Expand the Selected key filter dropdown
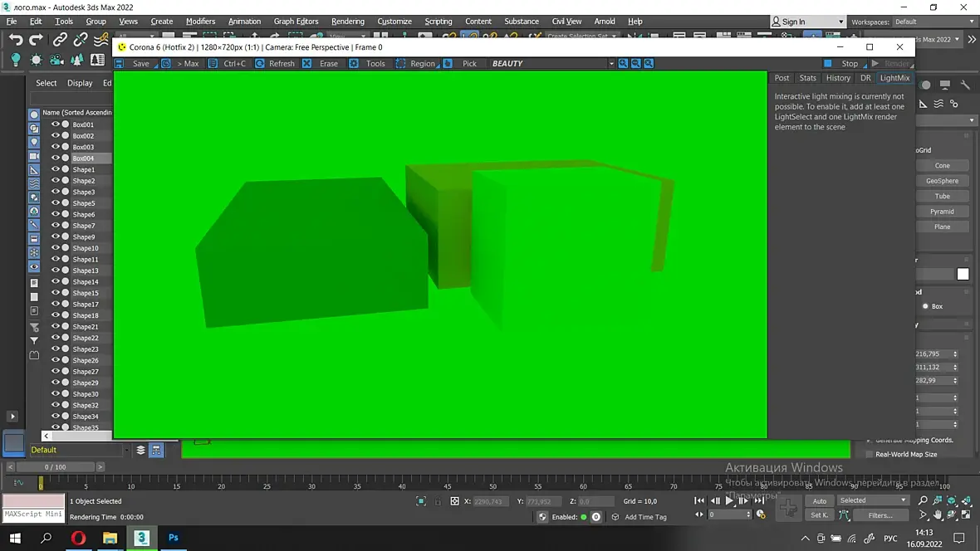Screen dimensions: 980x551 click(903, 500)
